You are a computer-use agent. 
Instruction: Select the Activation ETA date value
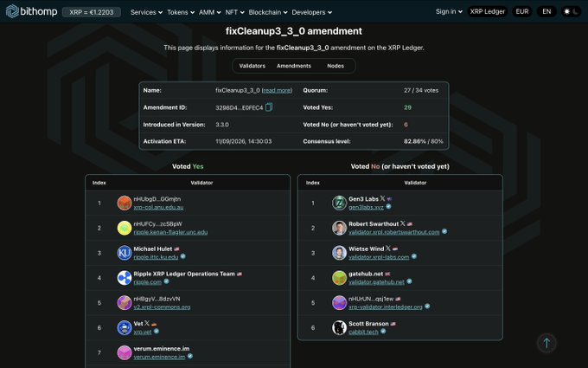pyautogui.click(x=243, y=141)
